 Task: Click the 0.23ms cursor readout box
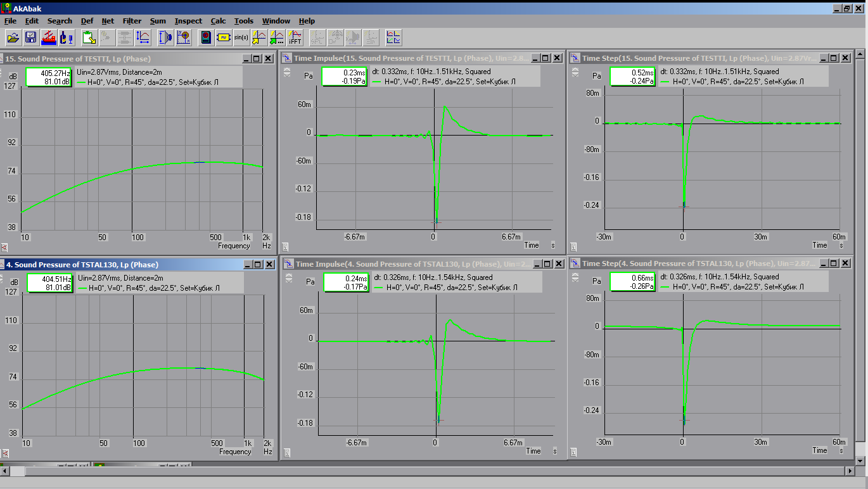pyautogui.click(x=345, y=77)
